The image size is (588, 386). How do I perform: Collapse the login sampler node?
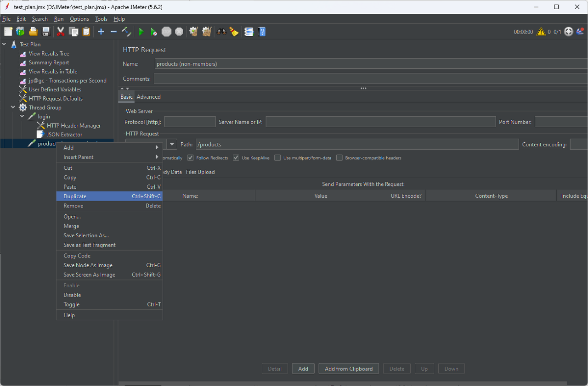point(22,117)
